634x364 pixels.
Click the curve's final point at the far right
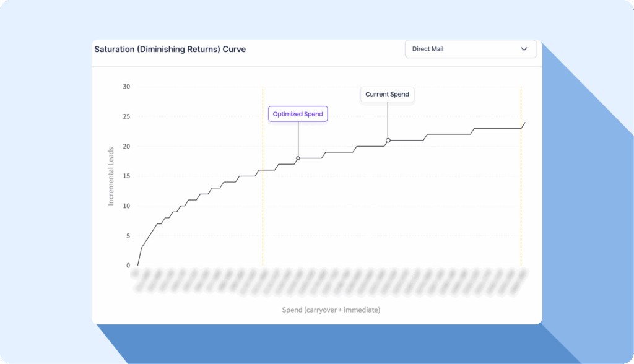524,123
